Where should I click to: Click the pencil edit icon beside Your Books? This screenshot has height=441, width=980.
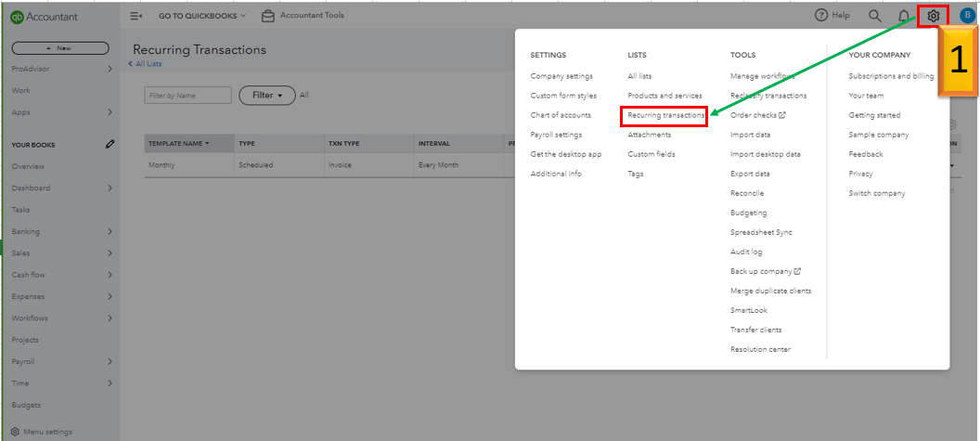[x=110, y=145]
